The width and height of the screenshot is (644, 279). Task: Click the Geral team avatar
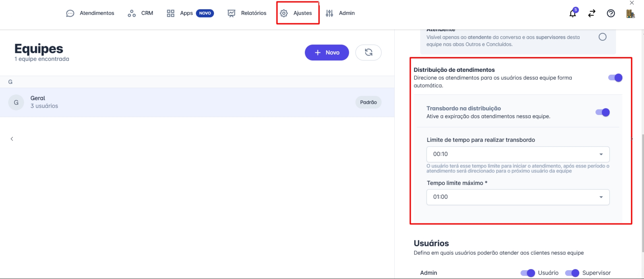coord(16,102)
